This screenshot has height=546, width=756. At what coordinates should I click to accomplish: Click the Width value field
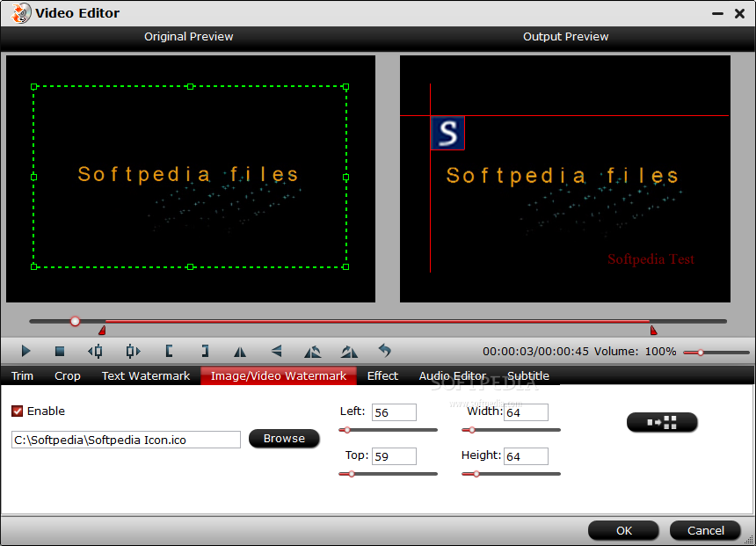[x=526, y=412]
